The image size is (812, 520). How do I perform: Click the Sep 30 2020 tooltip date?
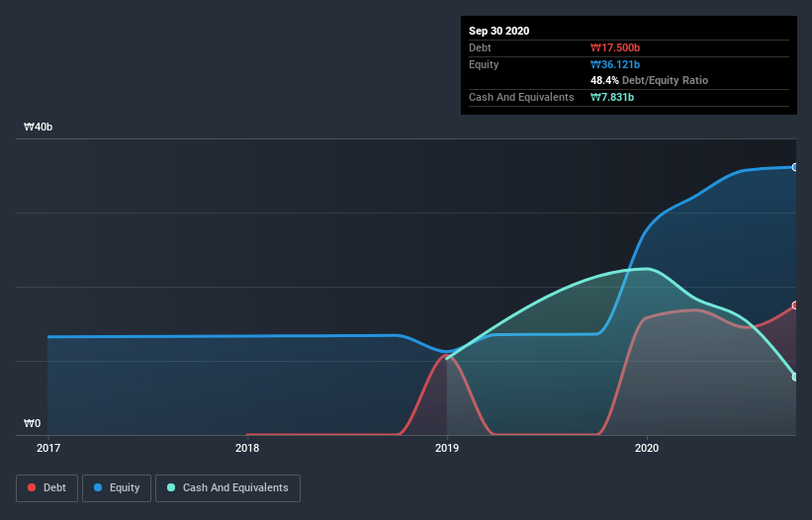[499, 31]
